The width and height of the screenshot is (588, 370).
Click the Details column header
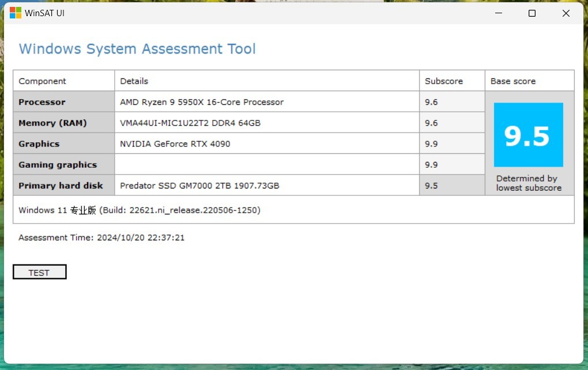(267, 81)
